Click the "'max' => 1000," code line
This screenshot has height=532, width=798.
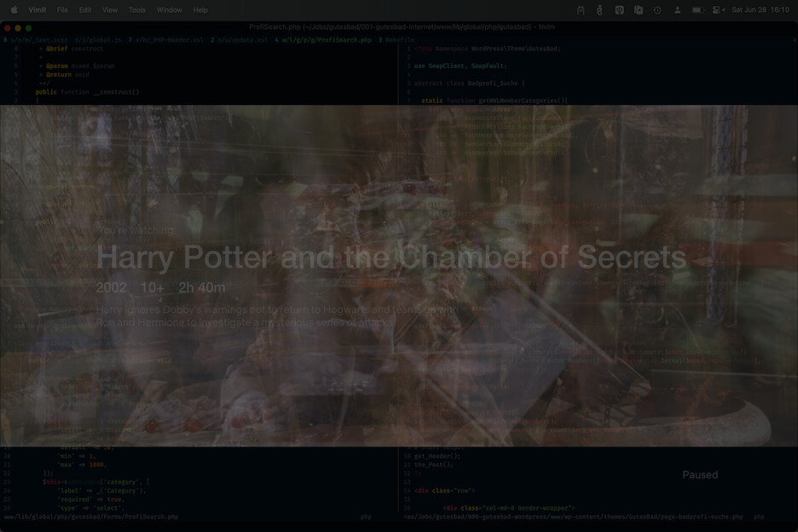82,465
